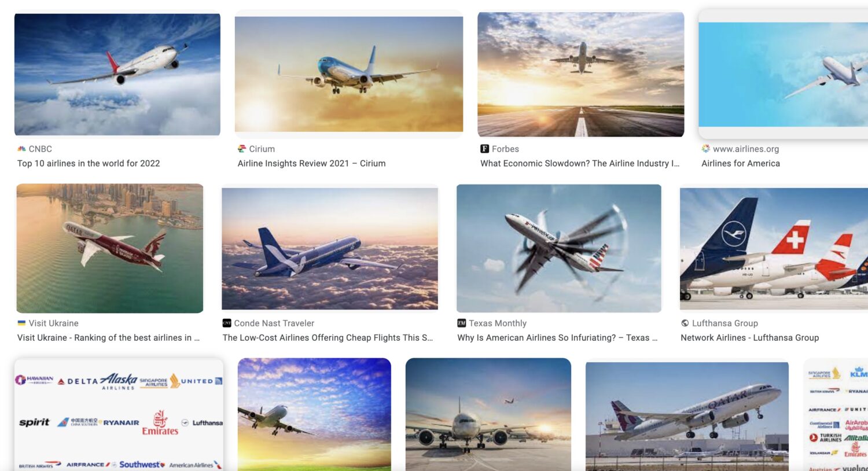Click the Visit Ukraine flag favicon

[x=21, y=323]
